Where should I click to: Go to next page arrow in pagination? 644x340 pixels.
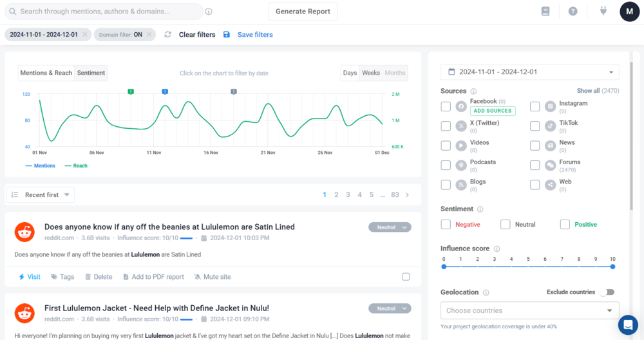click(408, 195)
